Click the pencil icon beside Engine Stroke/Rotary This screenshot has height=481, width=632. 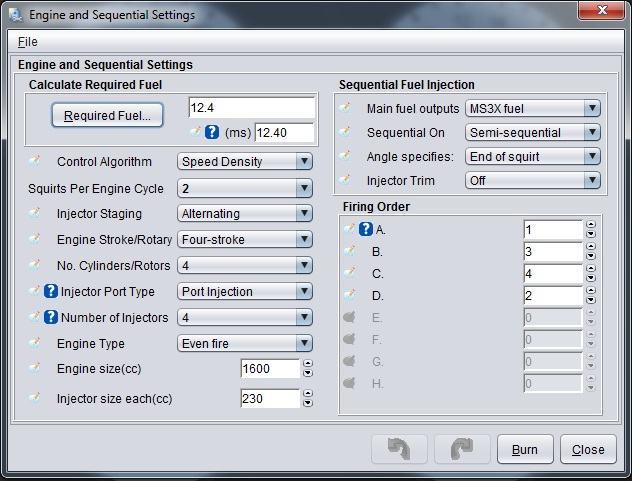35,239
